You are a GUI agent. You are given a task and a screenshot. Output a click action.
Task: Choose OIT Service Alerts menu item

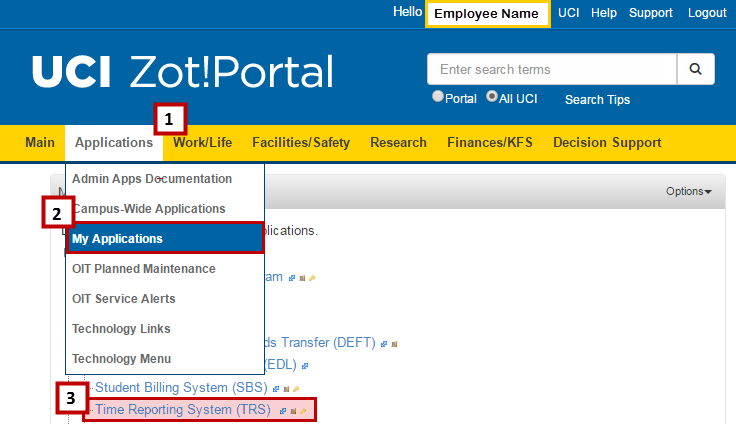point(165,299)
